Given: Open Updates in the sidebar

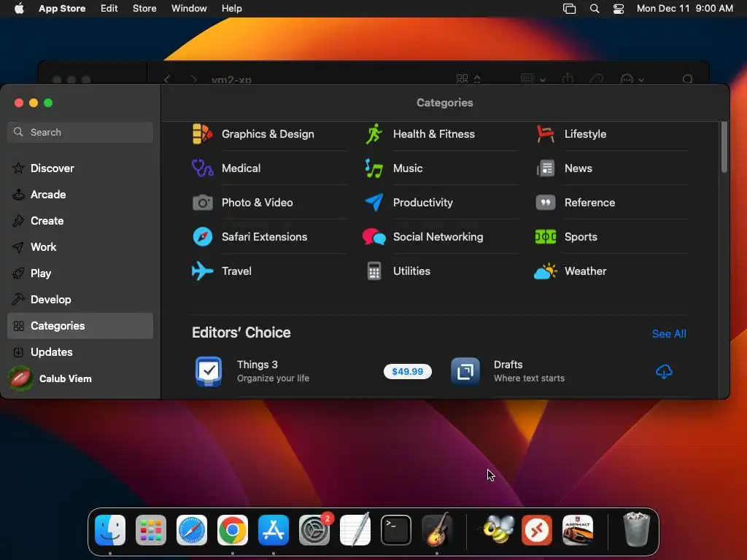Looking at the screenshot, I should (80, 352).
